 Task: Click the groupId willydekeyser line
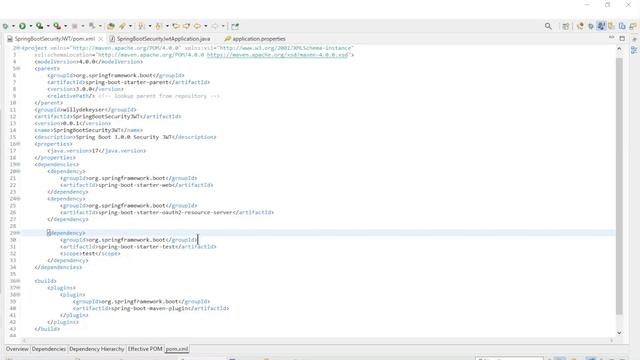pyautogui.click(x=85, y=109)
